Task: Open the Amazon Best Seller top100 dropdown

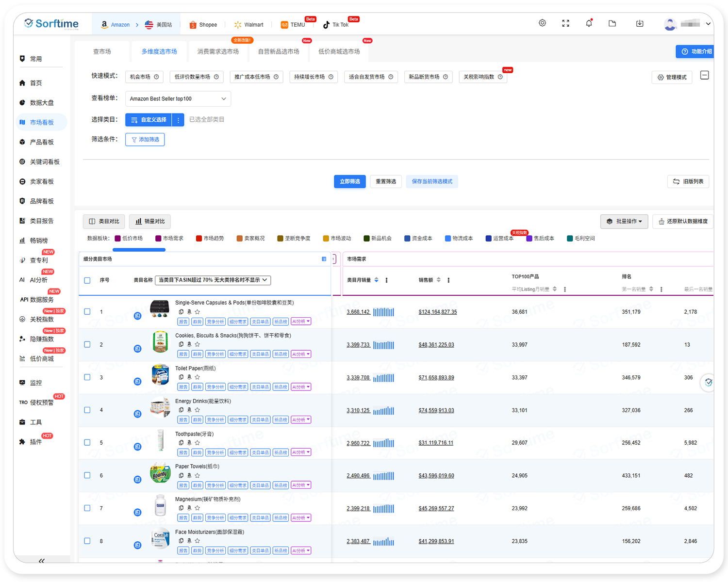Action: coord(178,99)
